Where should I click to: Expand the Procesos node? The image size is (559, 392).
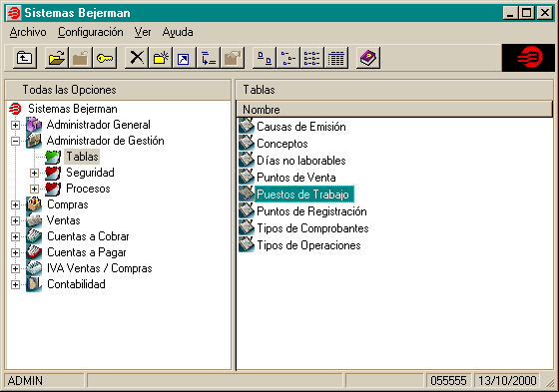34,189
